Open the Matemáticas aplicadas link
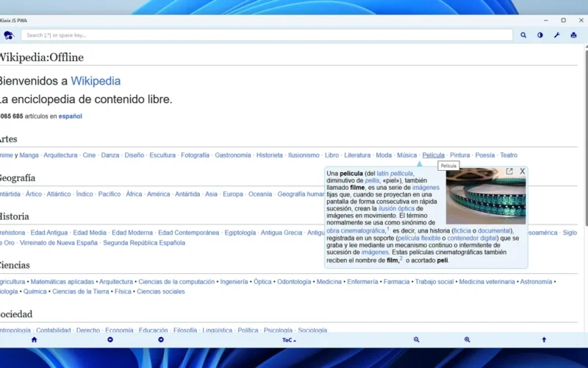The height and width of the screenshot is (368, 588). [x=62, y=282]
